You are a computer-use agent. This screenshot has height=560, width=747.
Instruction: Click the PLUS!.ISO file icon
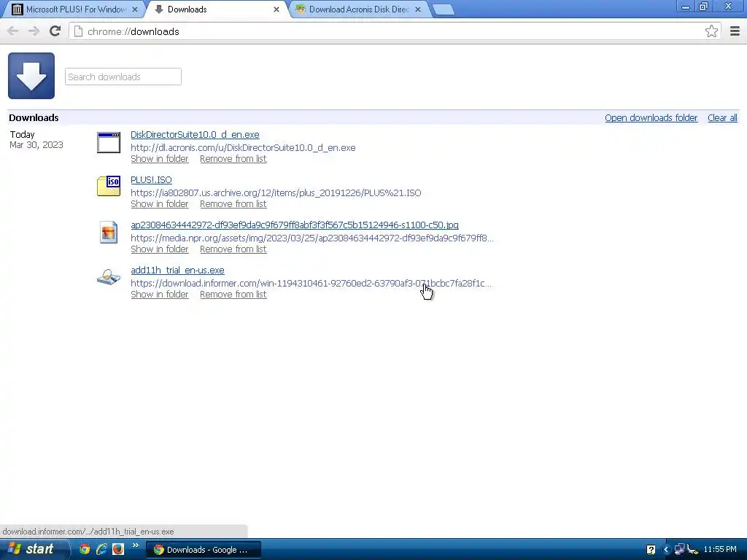[x=109, y=186]
